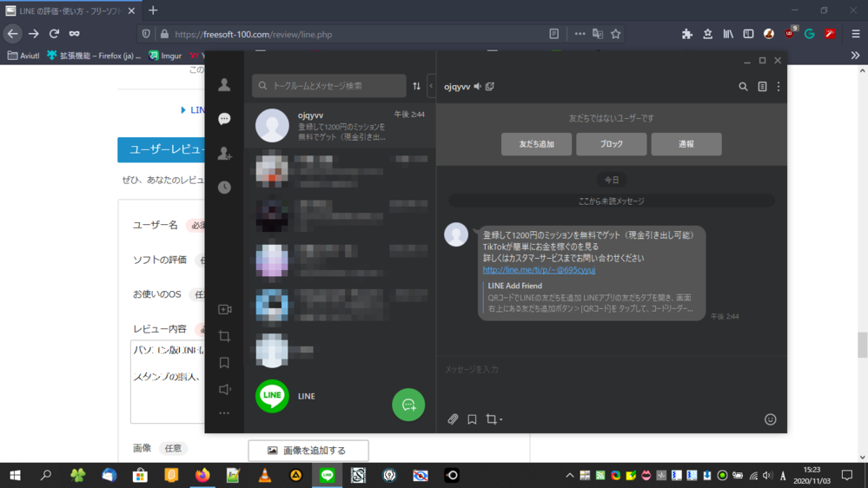868x488 pixels.
Task: Search within chat using magnifier icon
Action: click(743, 86)
